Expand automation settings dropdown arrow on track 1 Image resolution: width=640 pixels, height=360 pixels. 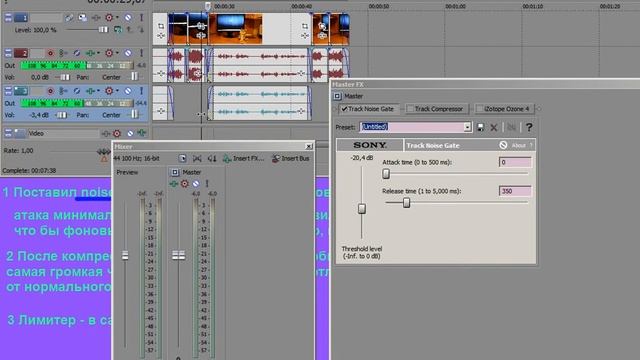(x=117, y=18)
